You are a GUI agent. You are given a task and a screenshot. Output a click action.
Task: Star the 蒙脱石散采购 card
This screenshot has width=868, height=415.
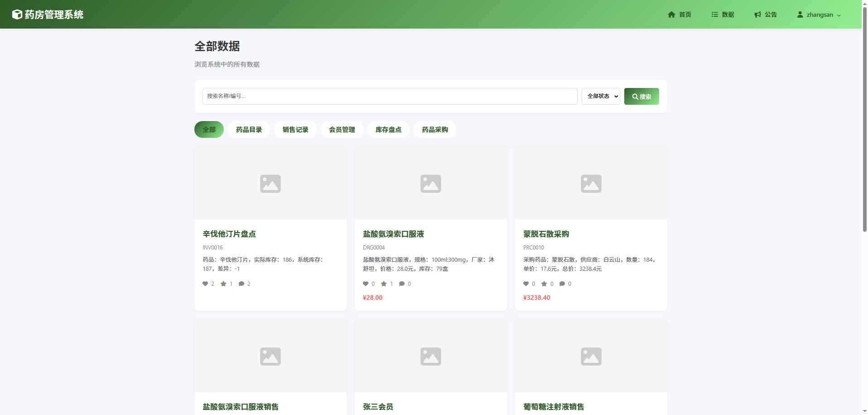pyautogui.click(x=544, y=284)
